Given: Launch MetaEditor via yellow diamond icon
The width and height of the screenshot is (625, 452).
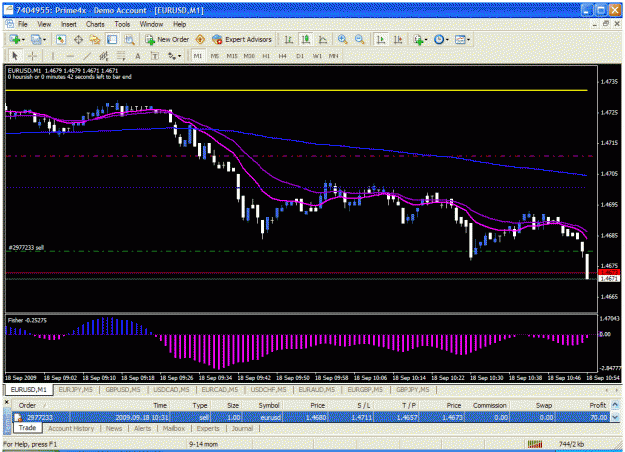Looking at the screenshot, I should pos(200,39).
